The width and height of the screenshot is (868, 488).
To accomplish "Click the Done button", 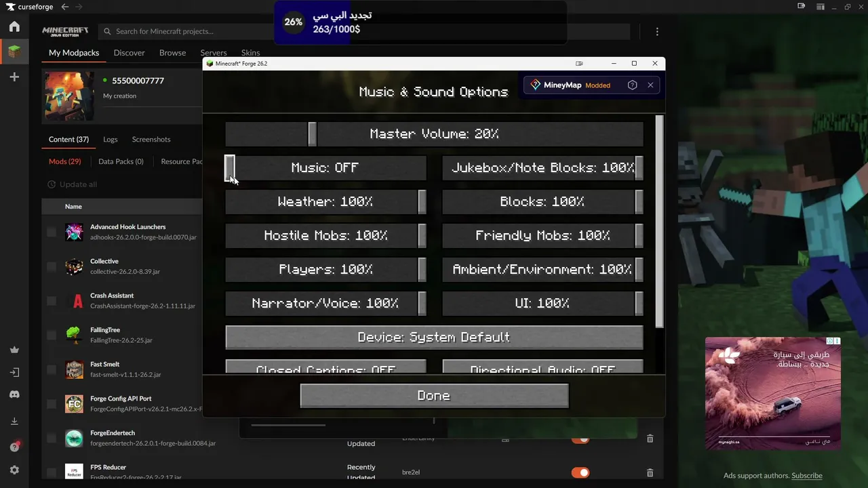I will 434,396.
